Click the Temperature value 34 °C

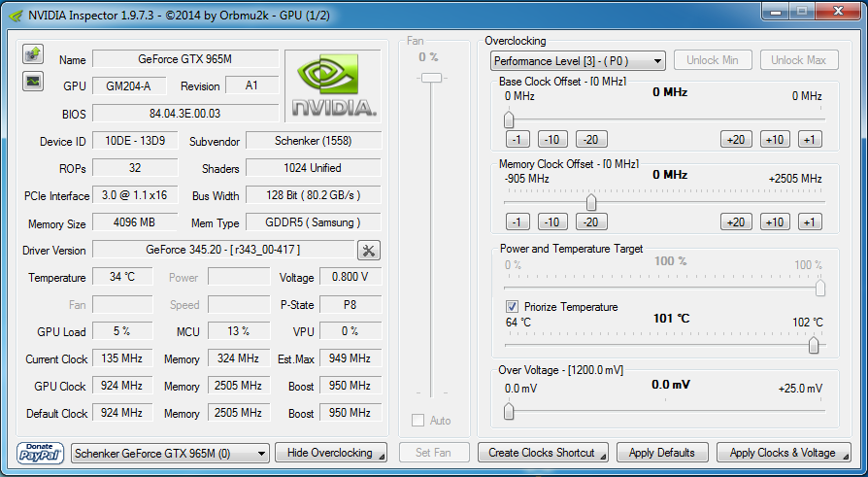click(x=122, y=277)
